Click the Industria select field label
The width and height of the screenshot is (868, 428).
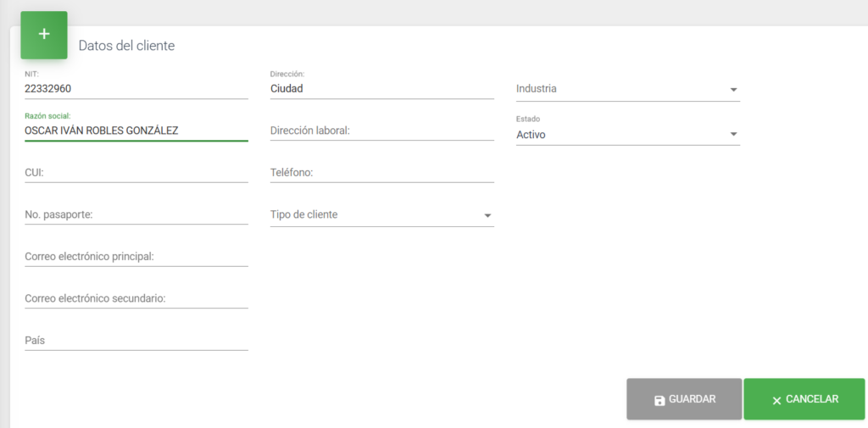(x=537, y=89)
